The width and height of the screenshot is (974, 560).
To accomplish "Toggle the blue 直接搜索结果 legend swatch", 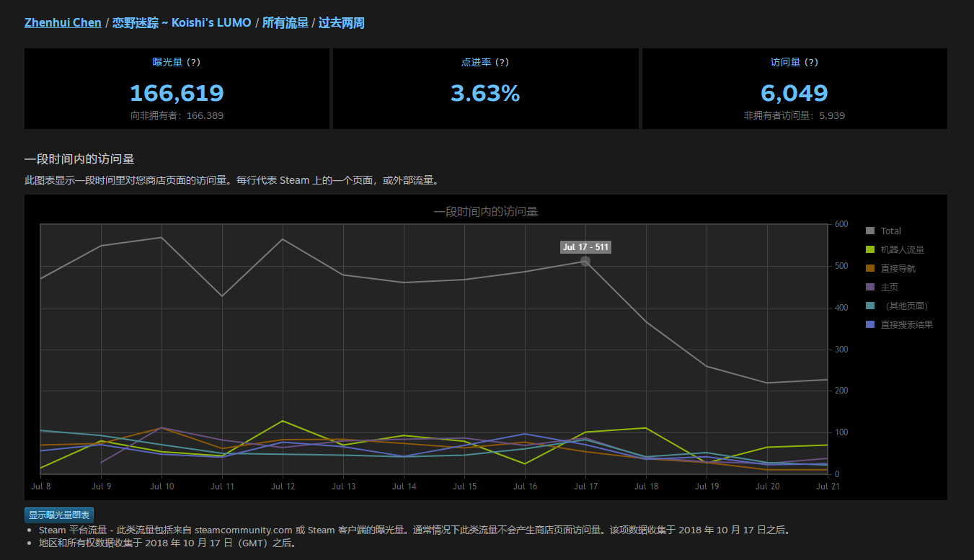I will [x=869, y=325].
